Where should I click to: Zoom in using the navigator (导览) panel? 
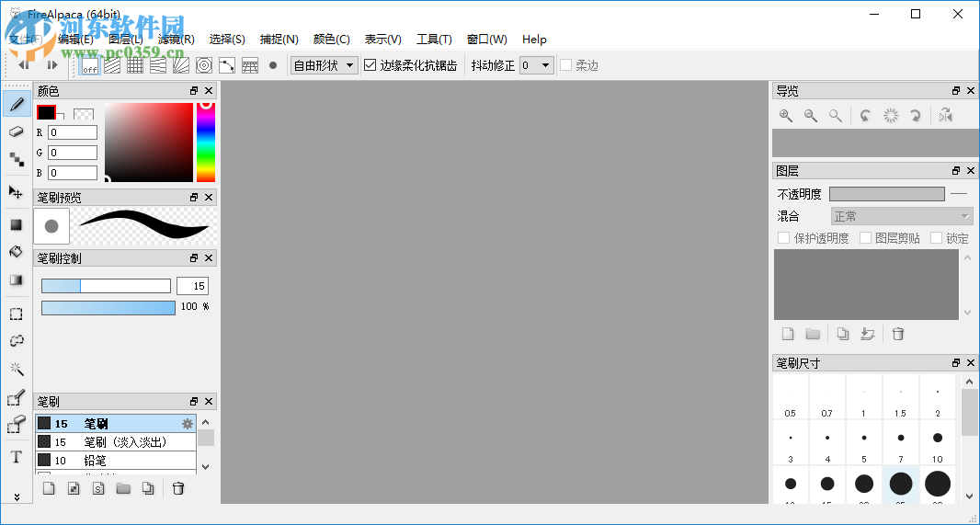786,116
